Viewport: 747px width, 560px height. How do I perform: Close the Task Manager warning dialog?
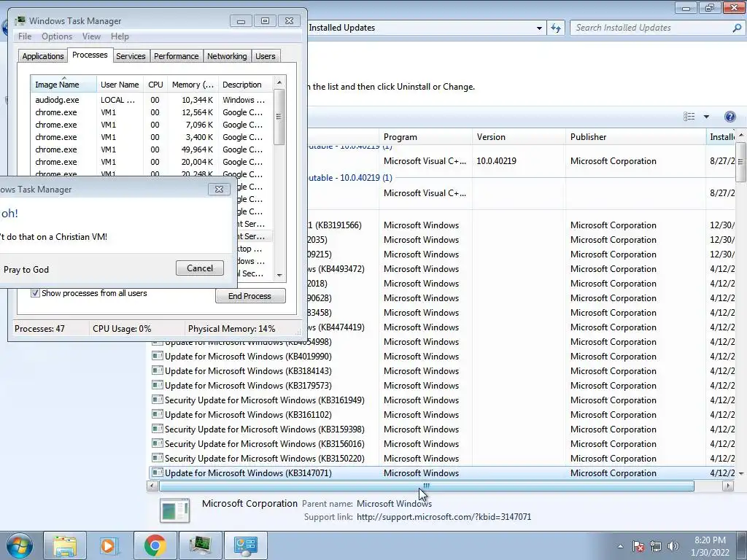click(219, 189)
